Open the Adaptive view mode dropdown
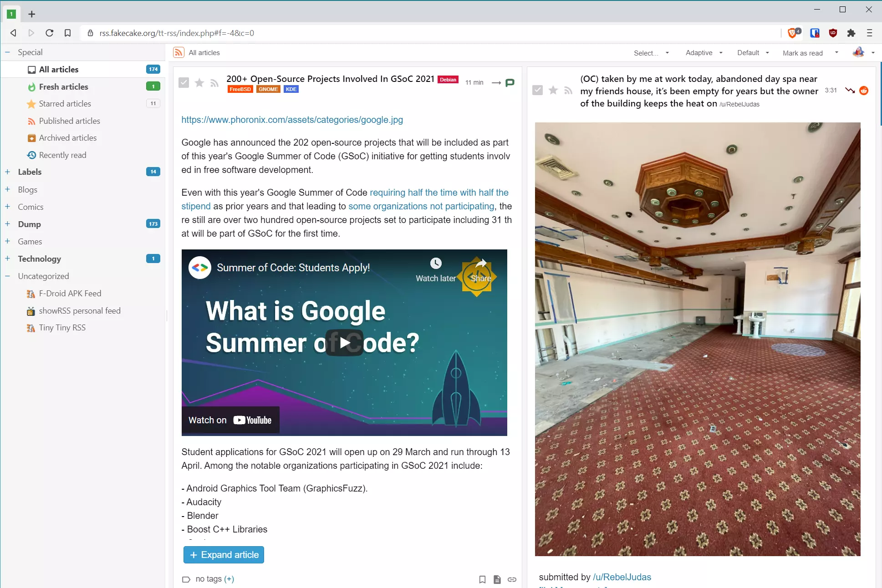Screen dimensions: 882x588 pos(704,53)
